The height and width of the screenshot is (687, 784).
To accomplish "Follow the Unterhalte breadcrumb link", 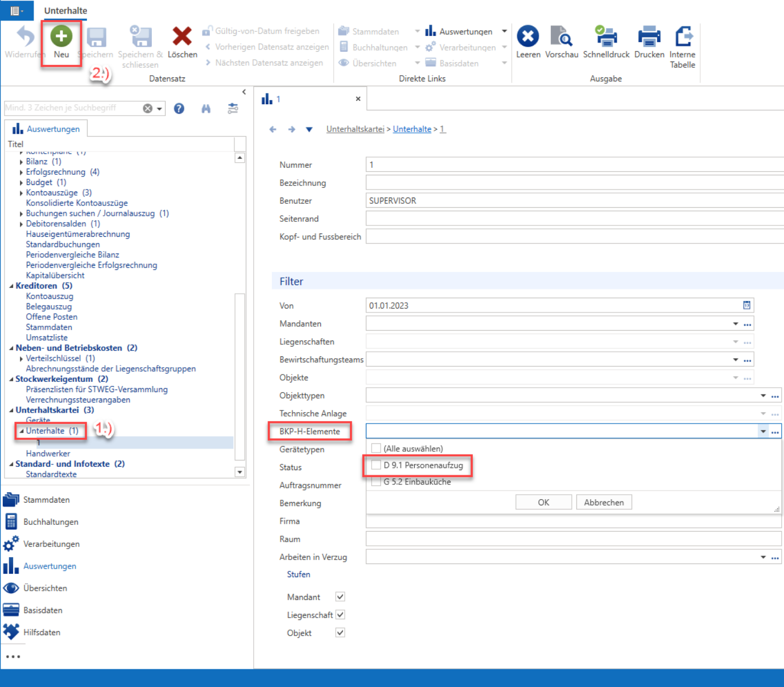I will [412, 129].
